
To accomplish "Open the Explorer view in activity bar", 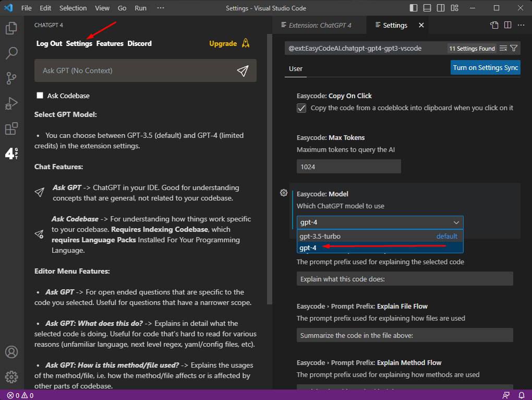I will tap(11, 28).
